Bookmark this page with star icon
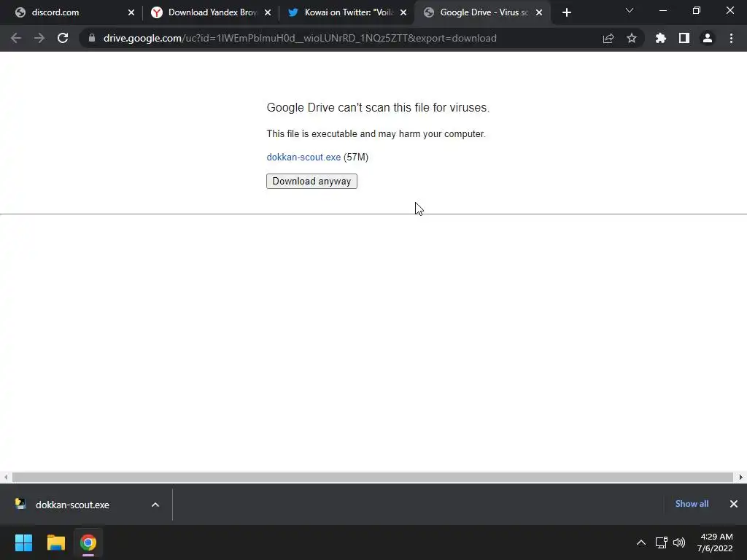The width and height of the screenshot is (747, 560). pyautogui.click(x=632, y=38)
